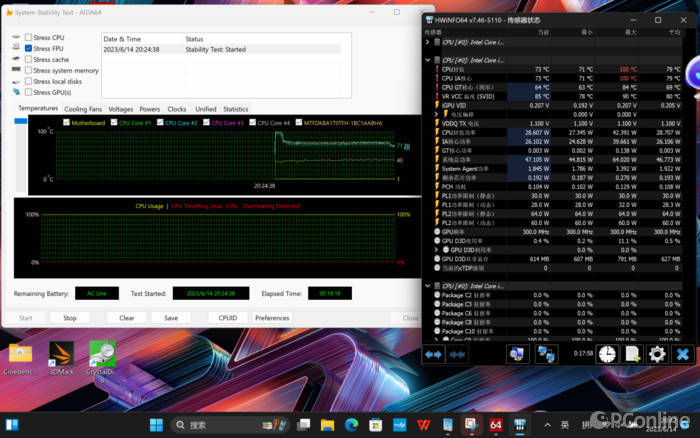
Task: Click the Save button in AIDA64
Action: (171, 318)
